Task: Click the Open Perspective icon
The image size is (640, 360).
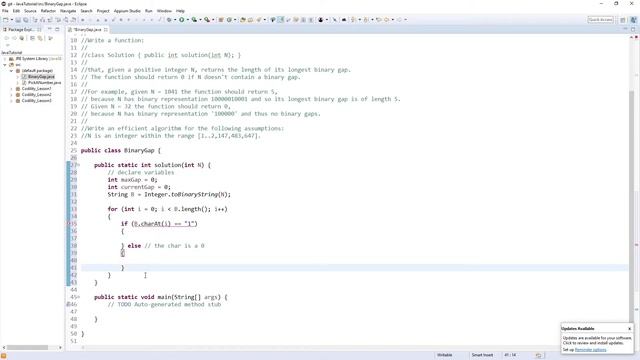Action: coord(623,20)
